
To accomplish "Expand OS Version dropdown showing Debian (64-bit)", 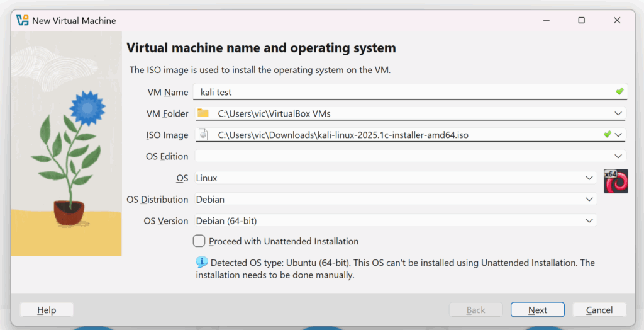I will 589,221.
